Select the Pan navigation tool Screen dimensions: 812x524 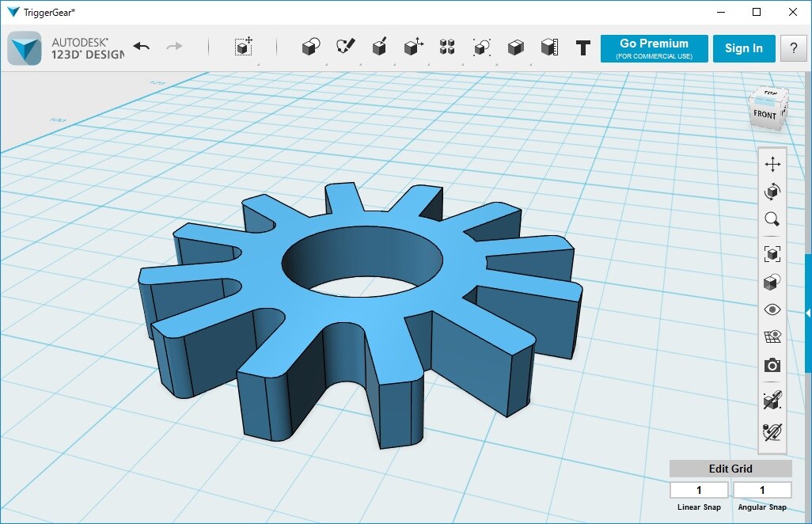pyautogui.click(x=772, y=164)
